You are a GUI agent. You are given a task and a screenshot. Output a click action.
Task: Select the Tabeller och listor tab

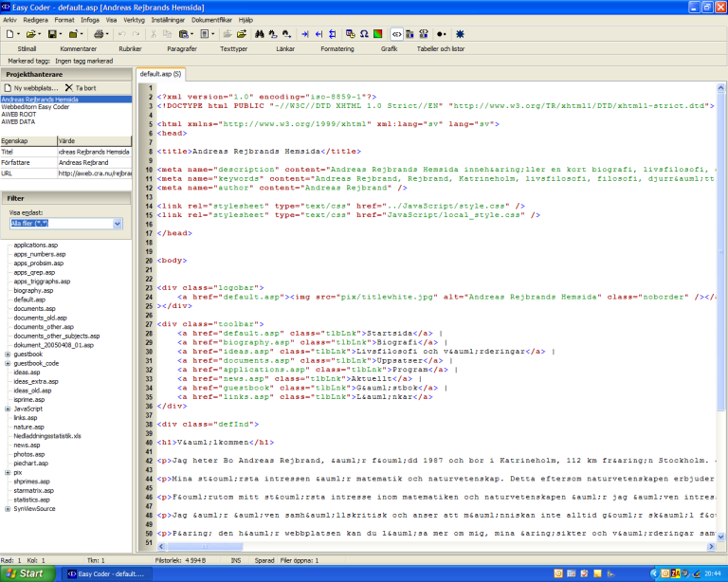coord(441,48)
